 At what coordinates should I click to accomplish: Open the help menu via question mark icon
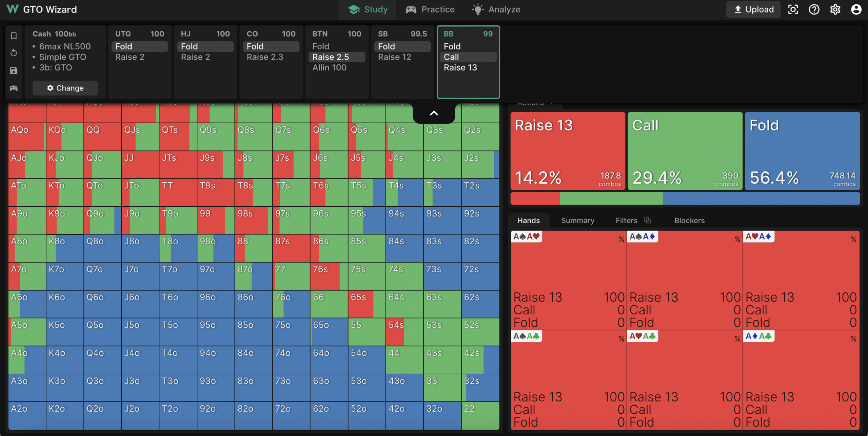pyautogui.click(x=814, y=9)
